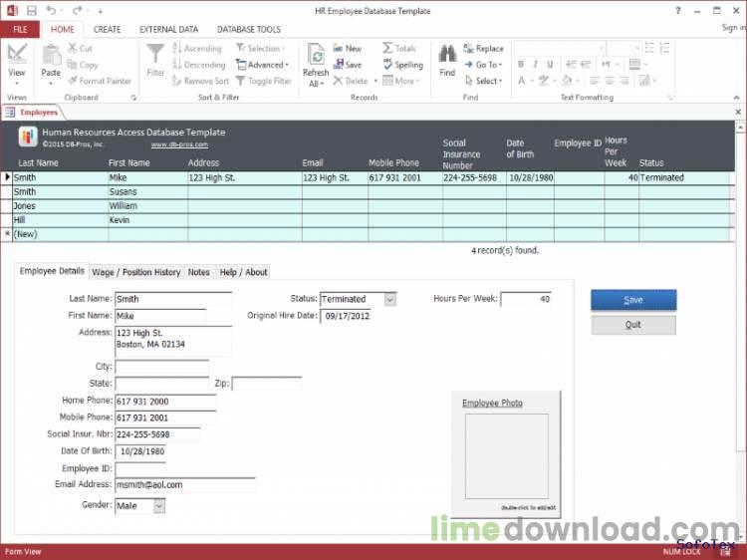This screenshot has width=747, height=560.
Task: Click the Paste clipboard icon
Action: point(51,55)
